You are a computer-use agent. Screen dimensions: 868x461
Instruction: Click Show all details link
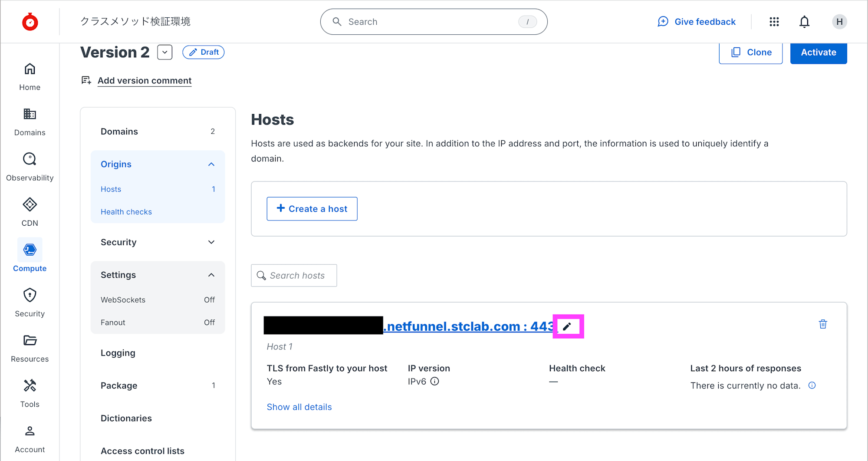(x=299, y=407)
